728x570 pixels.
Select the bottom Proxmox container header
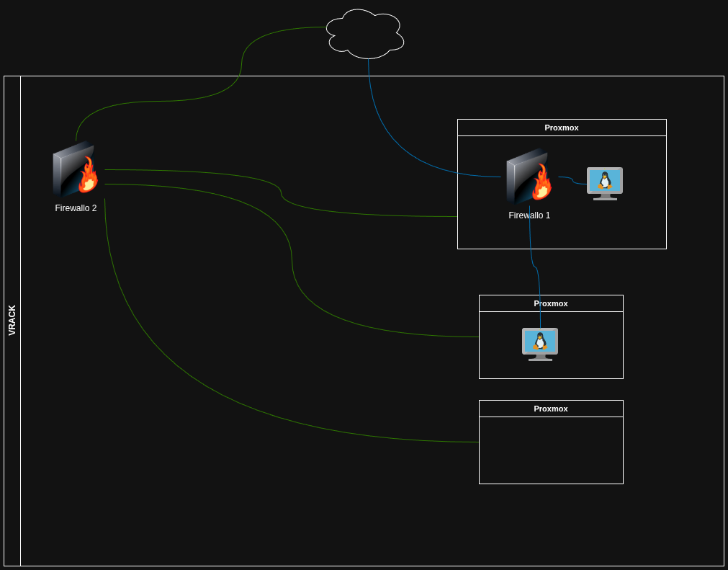(x=551, y=409)
